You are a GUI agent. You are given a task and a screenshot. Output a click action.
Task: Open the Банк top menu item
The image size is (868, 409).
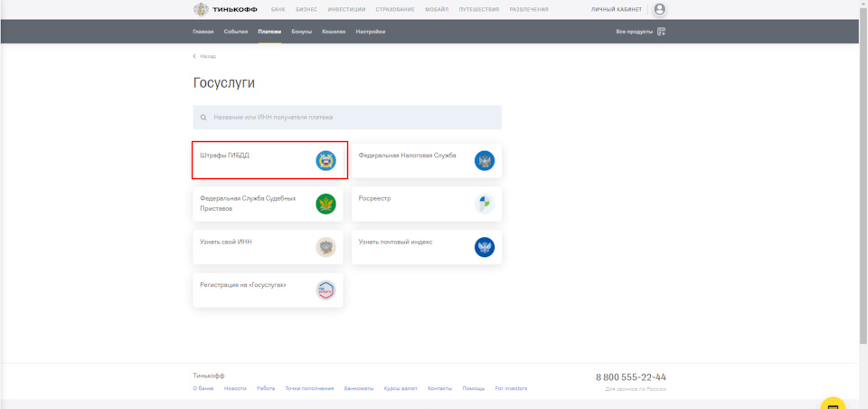(278, 9)
